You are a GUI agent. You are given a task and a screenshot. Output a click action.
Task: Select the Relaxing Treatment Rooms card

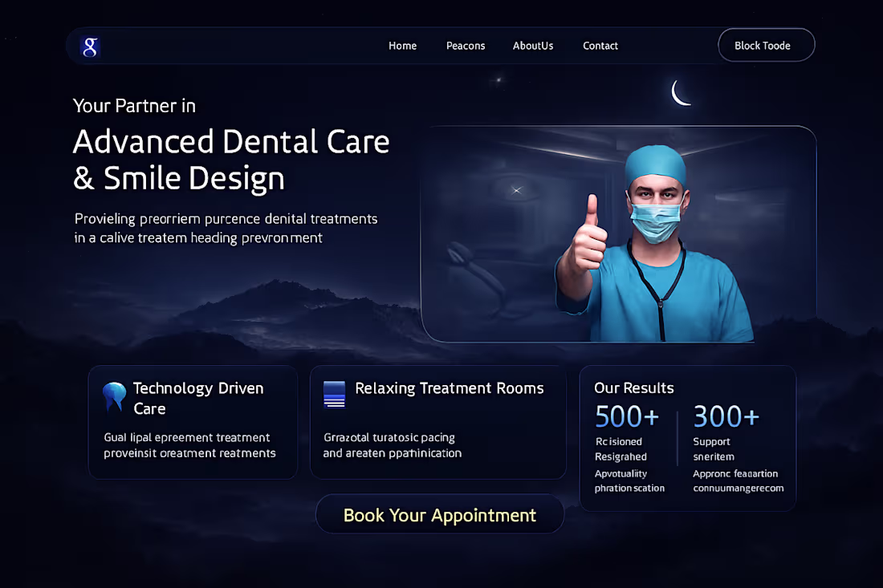(438, 422)
